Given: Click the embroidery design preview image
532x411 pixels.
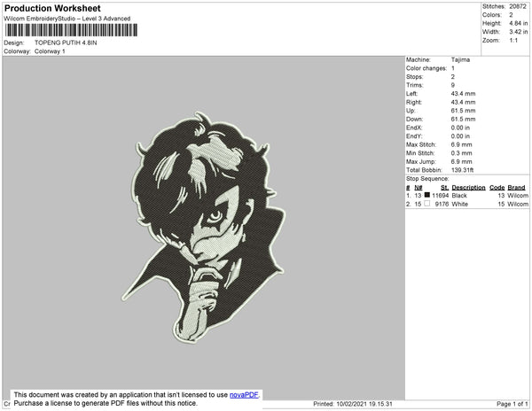Looking at the screenshot, I should [x=204, y=228].
